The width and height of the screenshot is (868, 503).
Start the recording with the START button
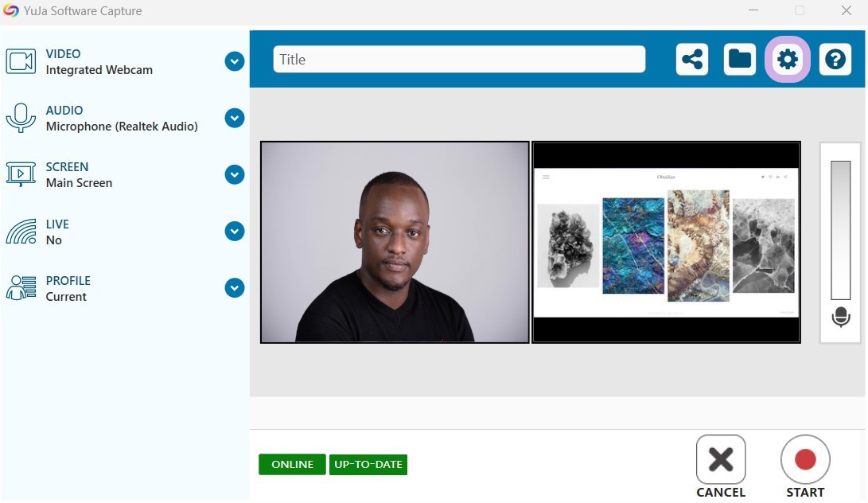(805, 466)
